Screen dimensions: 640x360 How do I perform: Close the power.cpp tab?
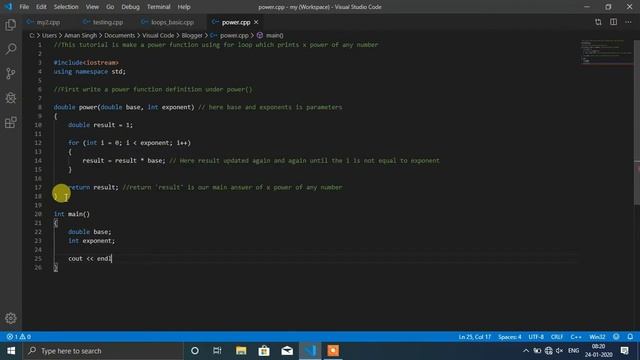click(256, 22)
